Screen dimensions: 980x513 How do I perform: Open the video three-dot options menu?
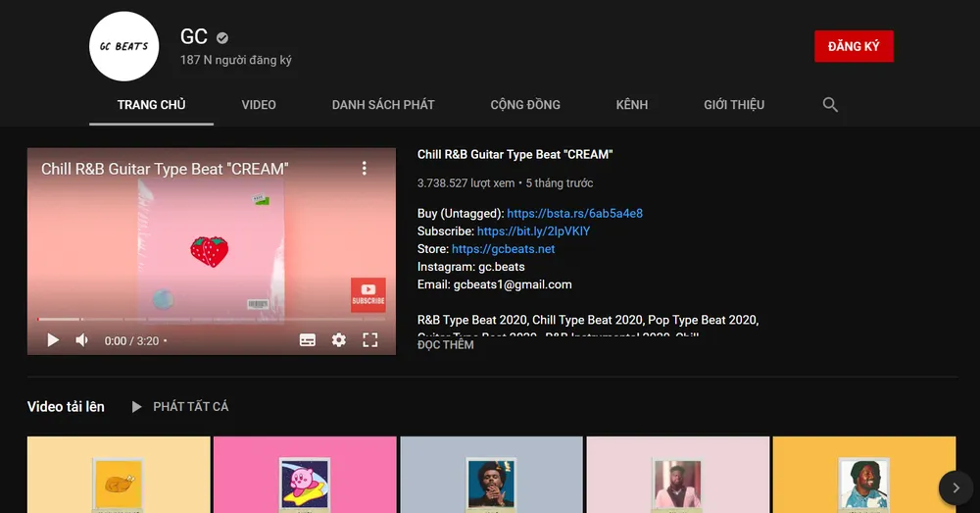point(365,169)
